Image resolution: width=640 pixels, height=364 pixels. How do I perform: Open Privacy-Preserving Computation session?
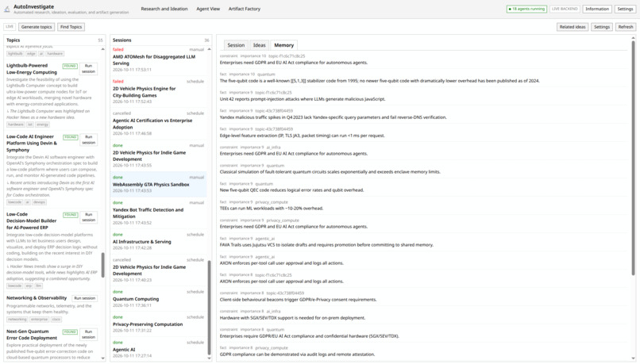coord(158,324)
